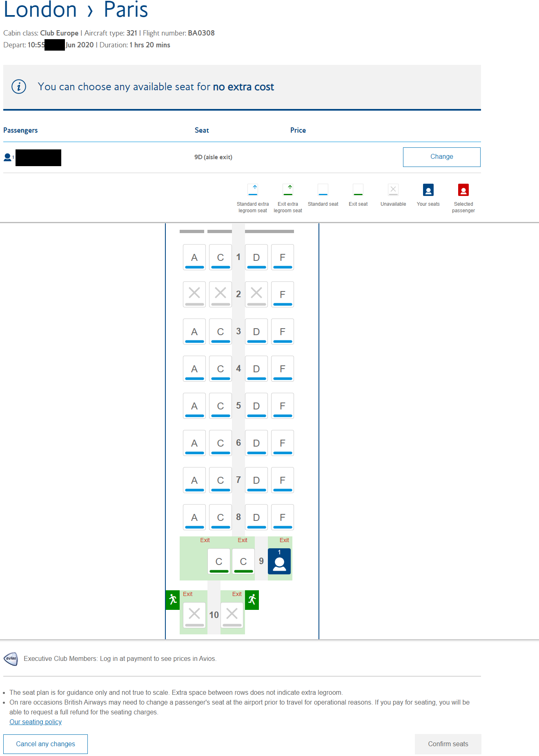Click the Avios logo icon
The height and width of the screenshot is (756, 539).
pyautogui.click(x=11, y=658)
